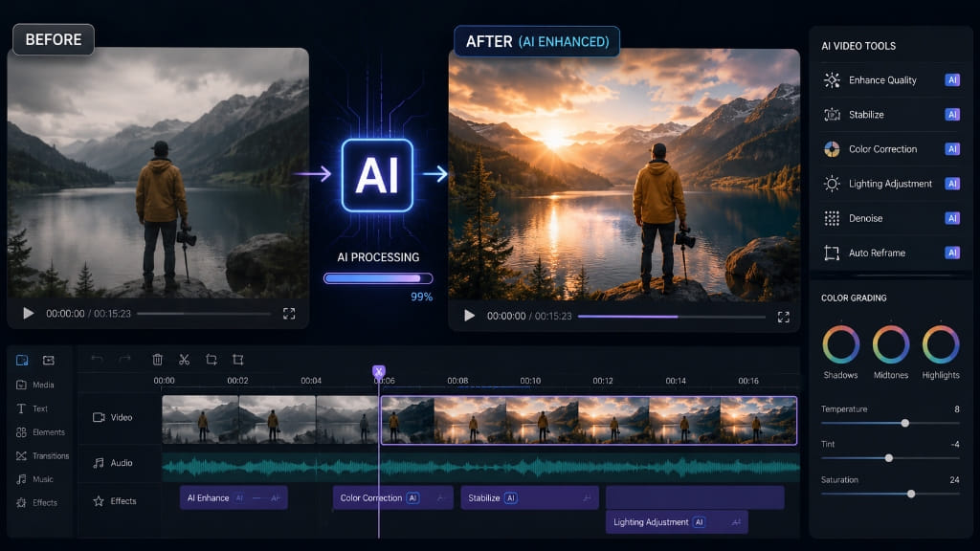Toggle AI badge for Lighting Adjustment
The height and width of the screenshot is (551, 980).
(x=952, y=184)
